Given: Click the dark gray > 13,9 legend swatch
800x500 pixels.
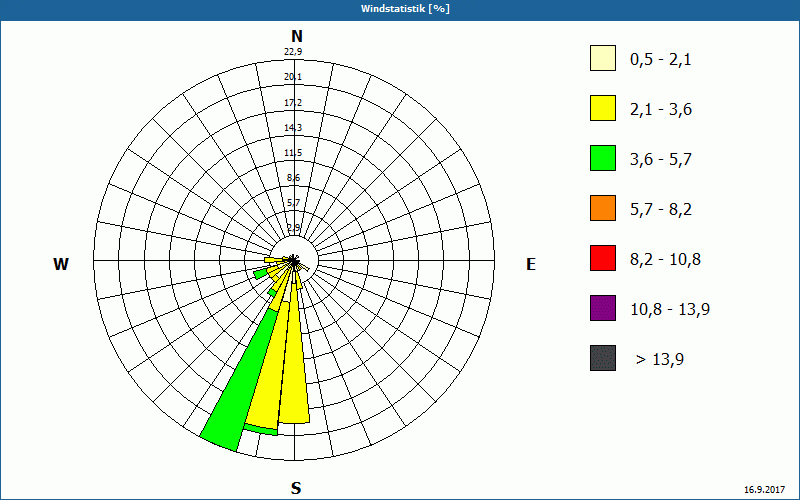Looking at the screenshot, I should coord(603,358).
